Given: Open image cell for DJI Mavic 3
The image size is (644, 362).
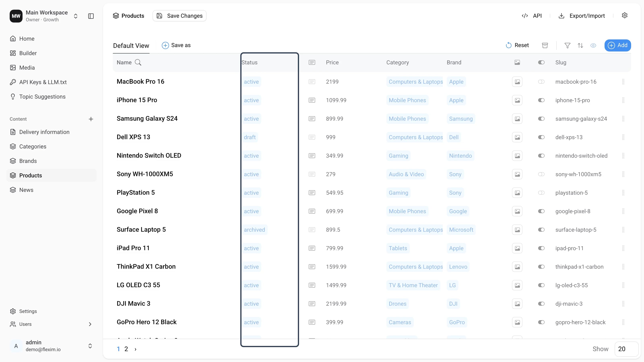Looking at the screenshot, I should [x=517, y=303].
